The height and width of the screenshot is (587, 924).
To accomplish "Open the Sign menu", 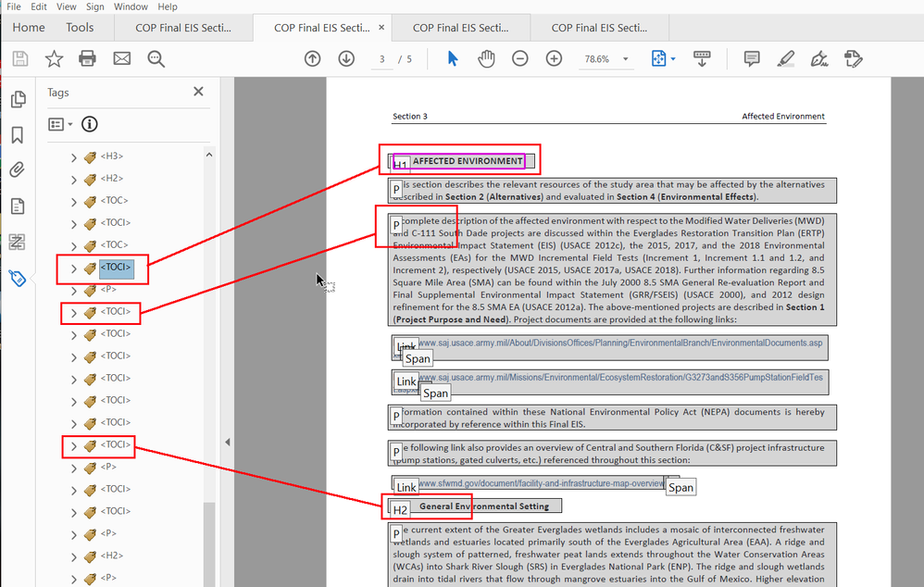I will tap(94, 6).
